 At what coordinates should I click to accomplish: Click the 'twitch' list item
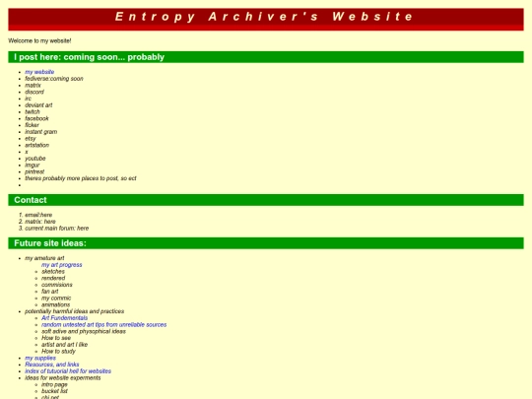click(33, 111)
